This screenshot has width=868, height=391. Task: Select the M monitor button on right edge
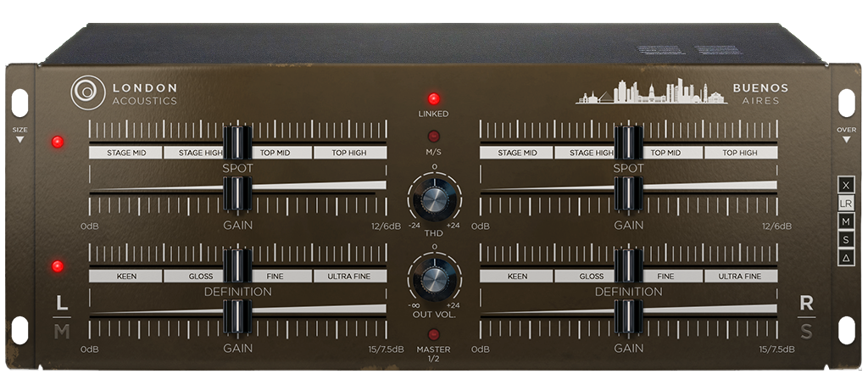845,221
